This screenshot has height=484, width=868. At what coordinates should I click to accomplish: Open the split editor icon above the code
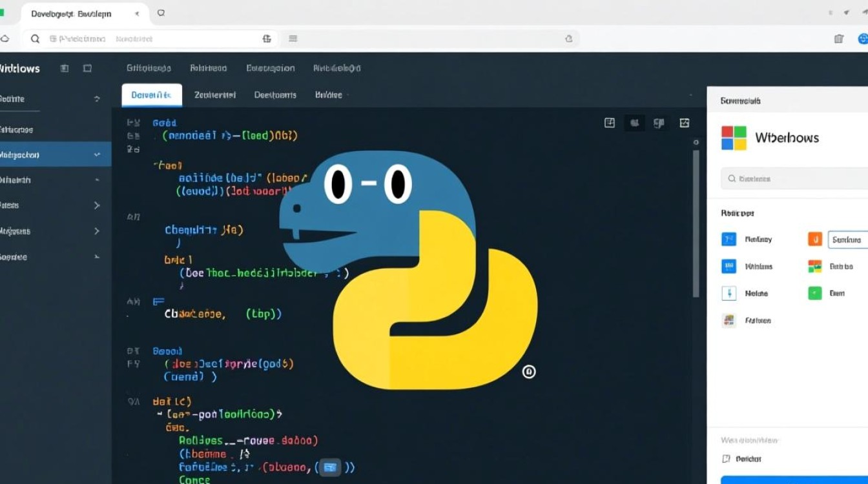coord(610,123)
